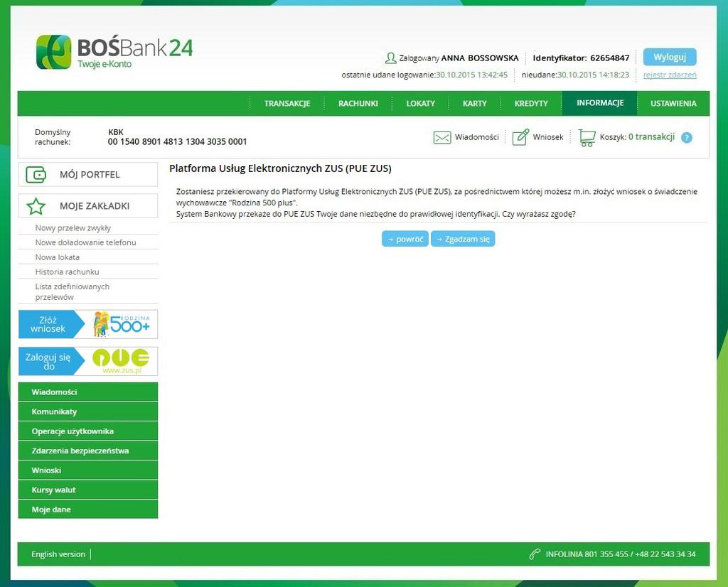Click the infolinia phone handset icon
The image size is (728, 587).
[x=535, y=554]
